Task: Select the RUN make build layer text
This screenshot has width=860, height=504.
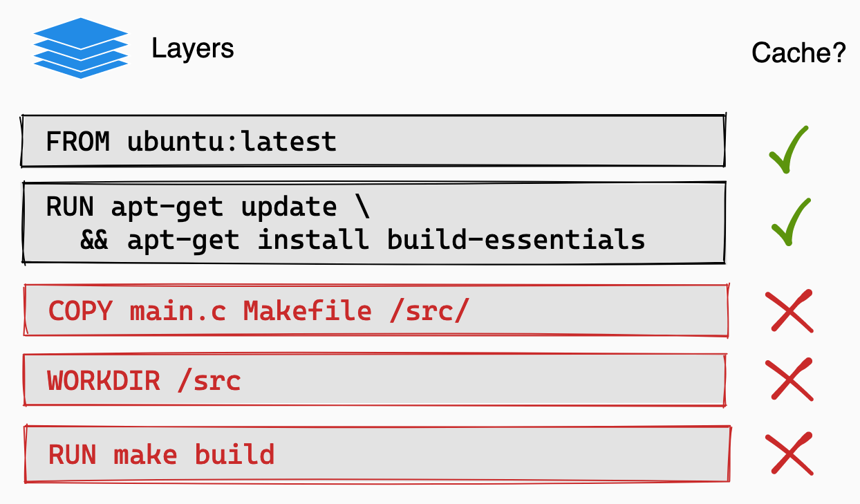Action: click(161, 455)
